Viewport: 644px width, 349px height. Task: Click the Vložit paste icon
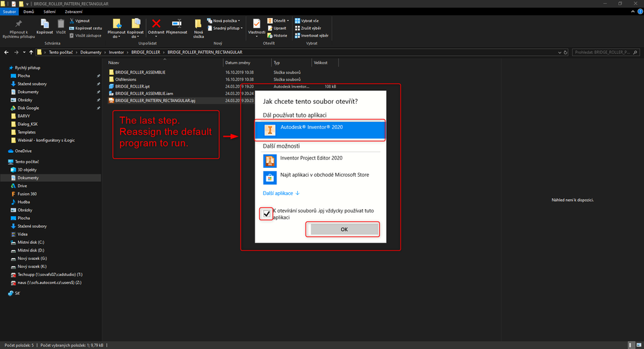point(61,25)
